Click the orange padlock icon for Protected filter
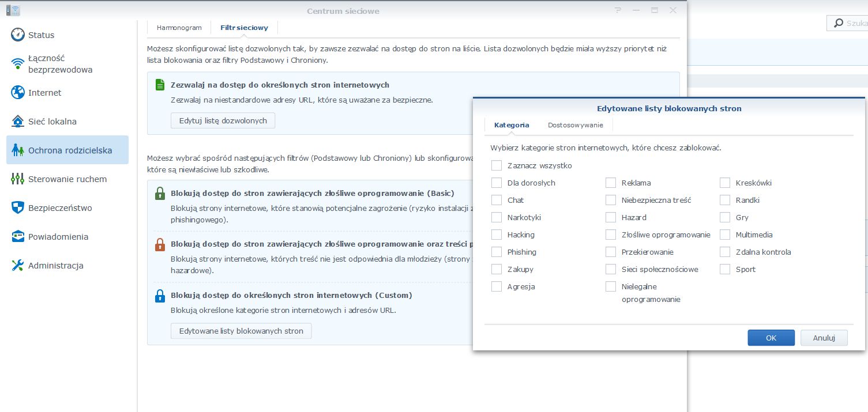 click(160, 244)
